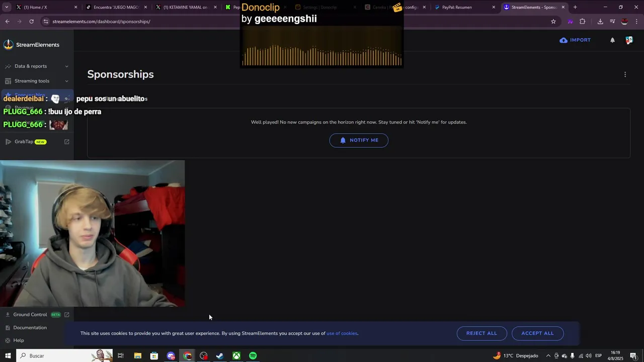The width and height of the screenshot is (644, 362).
Task: Open GrabTap in the sidebar
Action: coord(24,142)
